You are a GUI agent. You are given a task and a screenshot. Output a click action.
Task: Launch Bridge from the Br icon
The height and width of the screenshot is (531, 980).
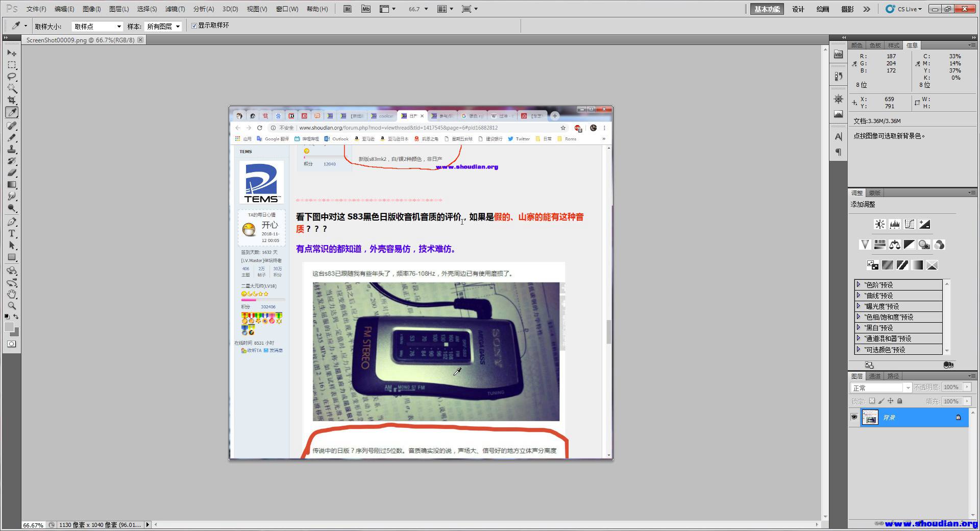348,9
